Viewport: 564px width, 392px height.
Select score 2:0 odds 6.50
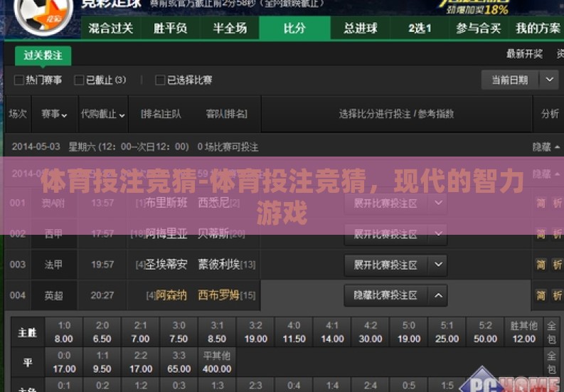(x=102, y=332)
